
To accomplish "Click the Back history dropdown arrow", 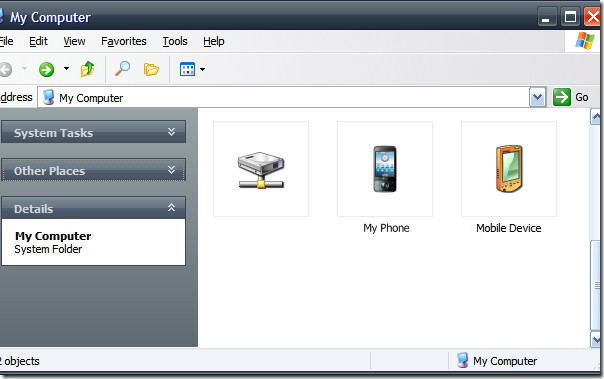I will tap(25, 69).
